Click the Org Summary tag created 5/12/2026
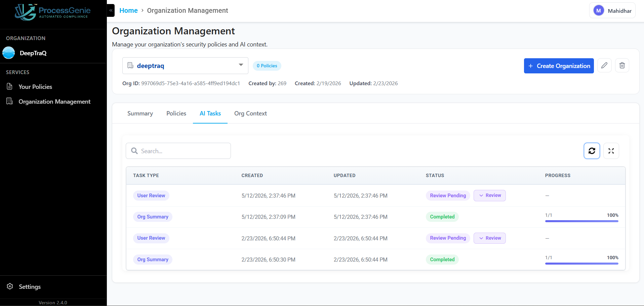This screenshot has width=644, height=306. (153, 217)
